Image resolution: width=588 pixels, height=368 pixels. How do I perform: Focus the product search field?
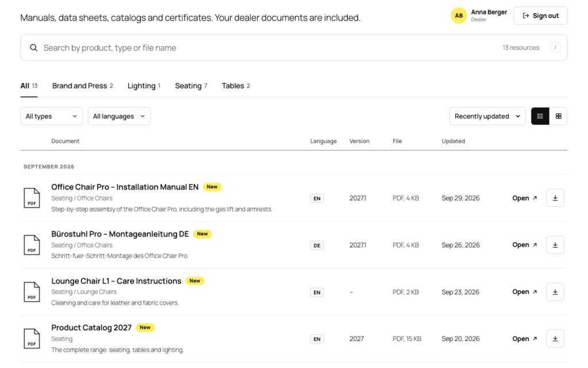point(294,48)
